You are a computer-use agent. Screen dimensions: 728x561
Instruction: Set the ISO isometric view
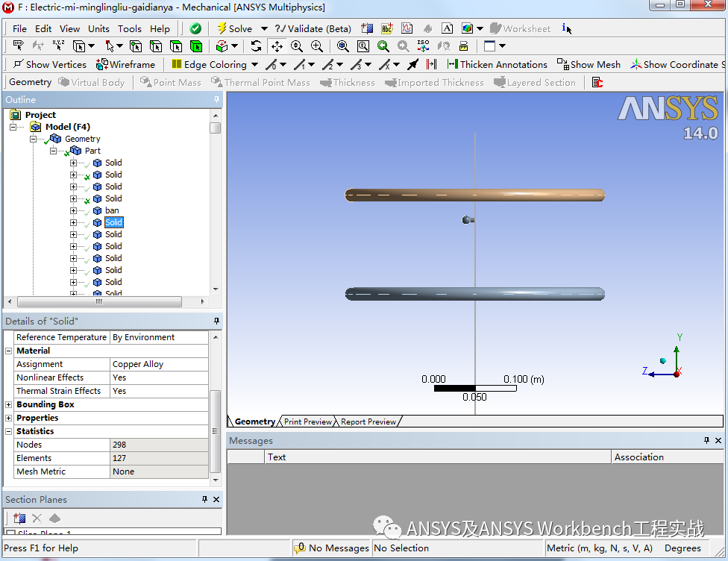[x=424, y=46]
